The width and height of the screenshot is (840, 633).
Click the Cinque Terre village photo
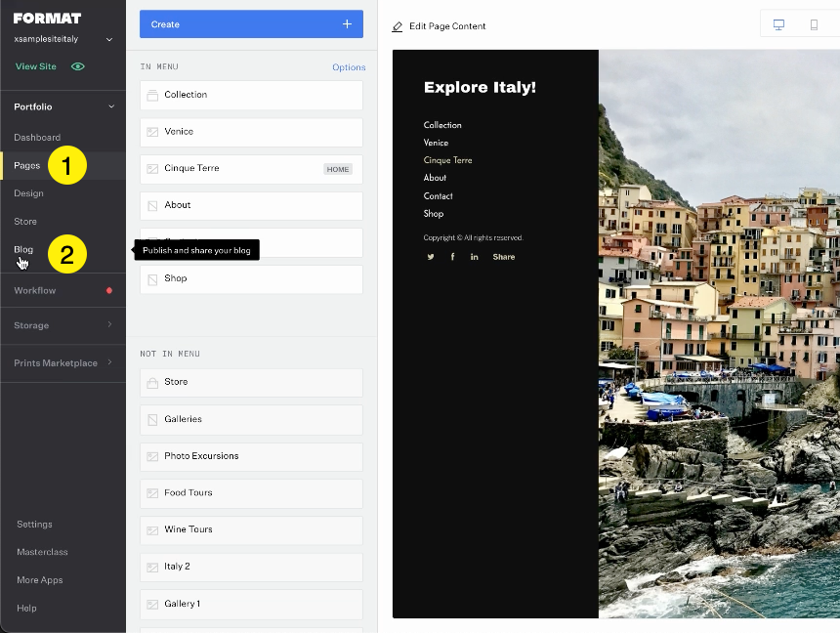tap(719, 333)
